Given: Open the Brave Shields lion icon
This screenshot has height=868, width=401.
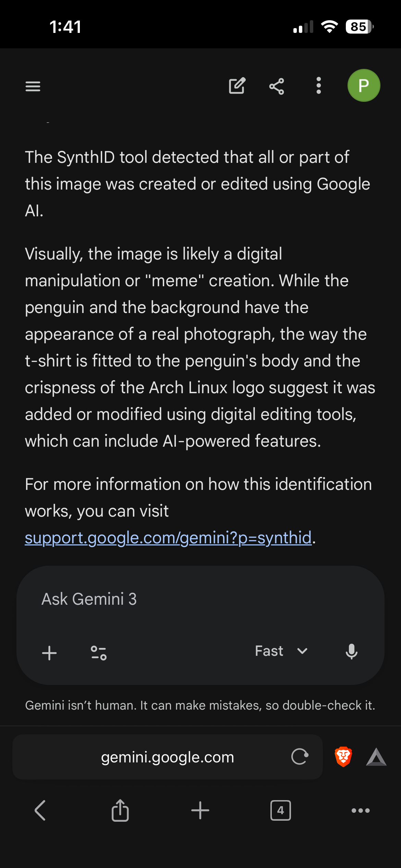Looking at the screenshot, I should coord(343,757).
